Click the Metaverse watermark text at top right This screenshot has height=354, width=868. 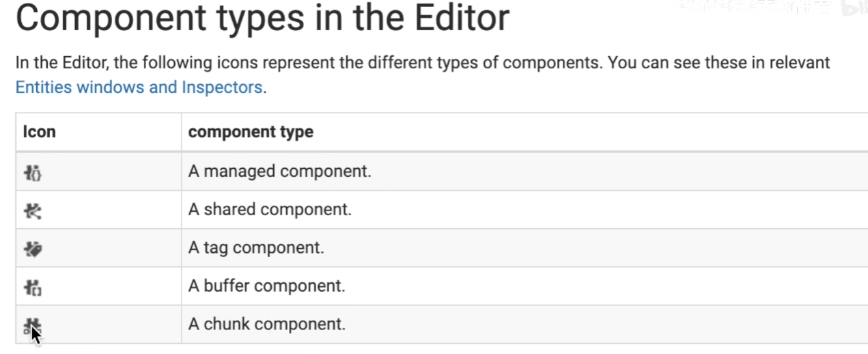pyautogui.click(x=738, y=8)
